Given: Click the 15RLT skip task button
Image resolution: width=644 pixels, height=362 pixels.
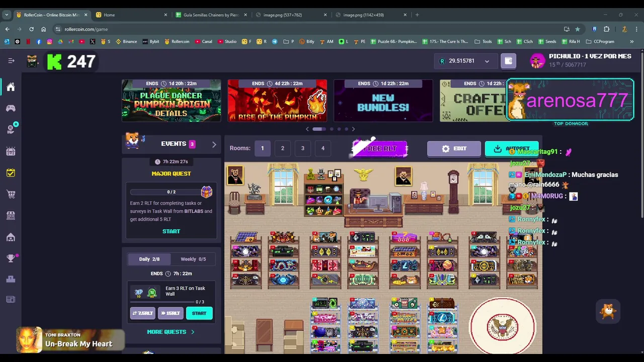Looking at the screenshot, I should coord(170,313).
